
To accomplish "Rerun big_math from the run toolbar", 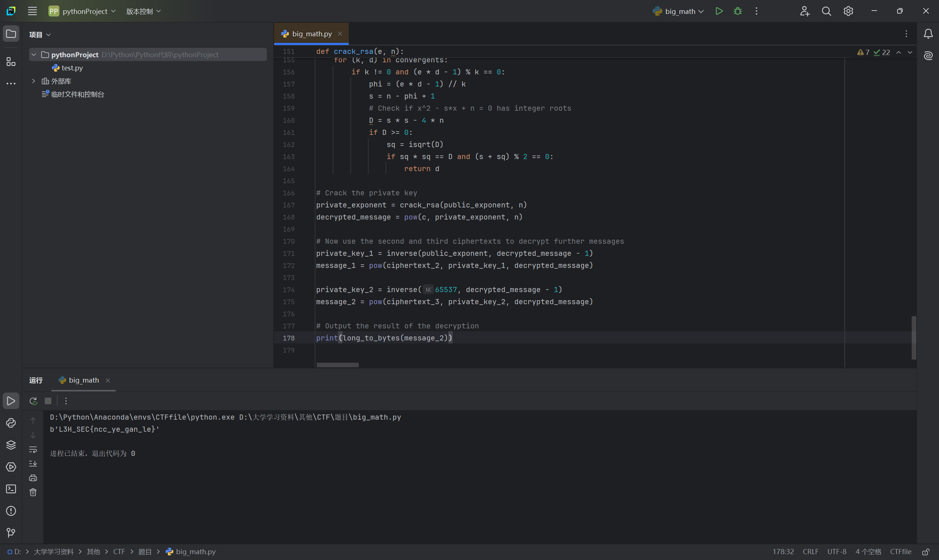I will point(33,401).
